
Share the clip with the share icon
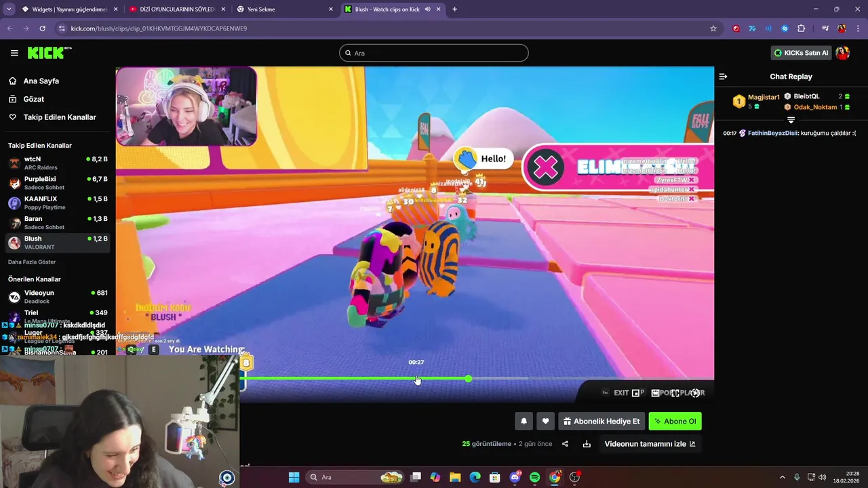click(x=565, y=444)
